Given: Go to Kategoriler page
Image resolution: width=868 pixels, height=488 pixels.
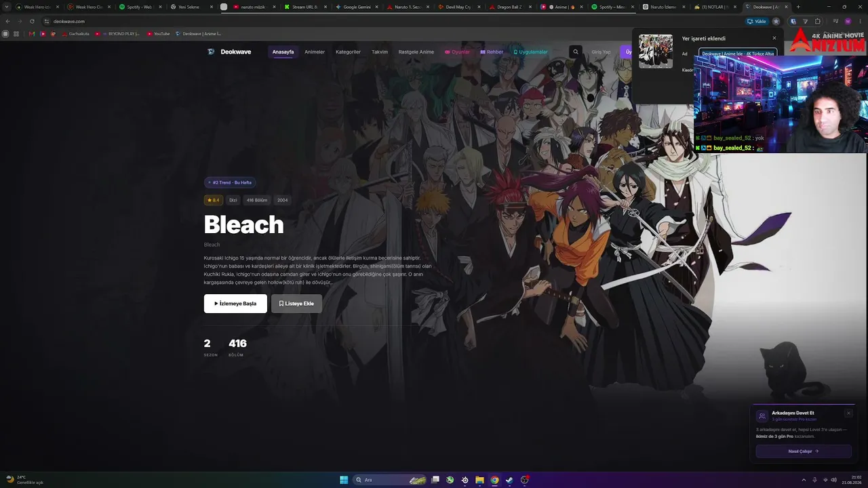Looking at the screenshot, I should pos(348,52).
